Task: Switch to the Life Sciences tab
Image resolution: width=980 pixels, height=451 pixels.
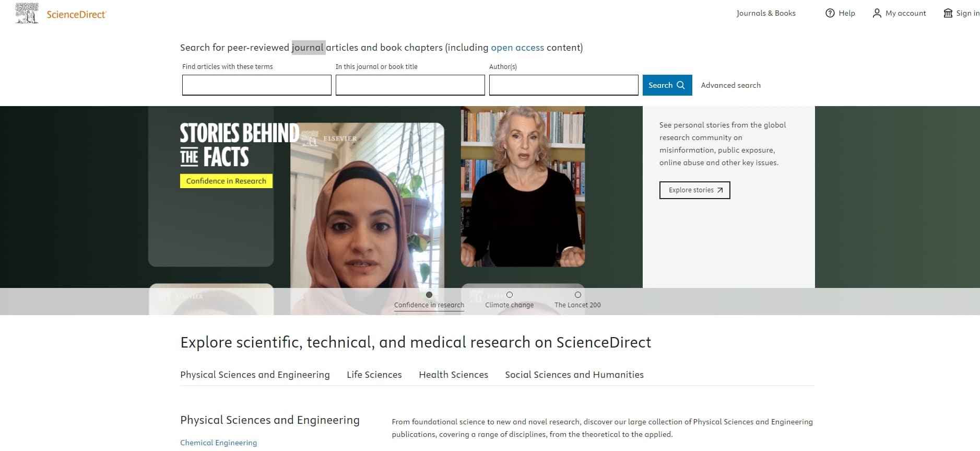Action: tap(374, 375)
